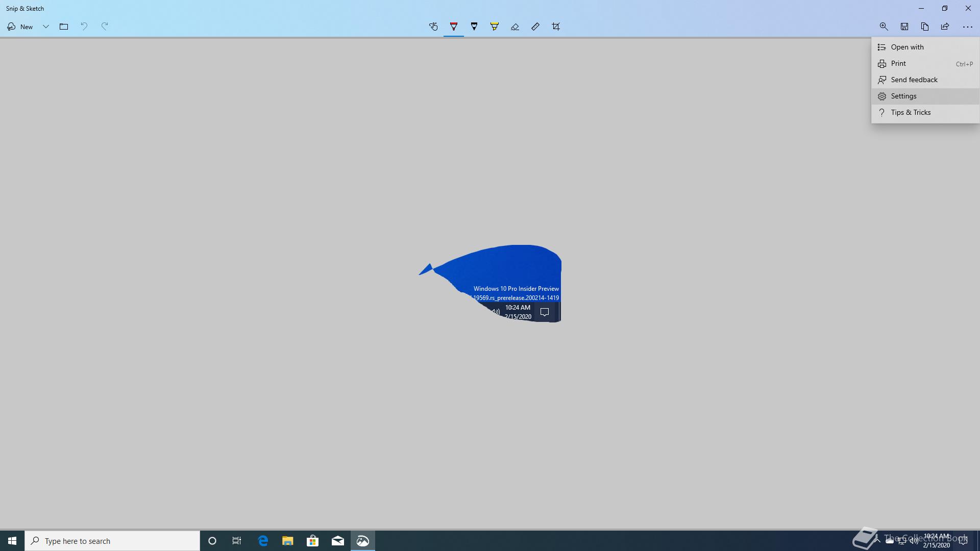Click the Zoom magnifier icon
Viewport: 980px width, 551px height.
coord(884,27)
